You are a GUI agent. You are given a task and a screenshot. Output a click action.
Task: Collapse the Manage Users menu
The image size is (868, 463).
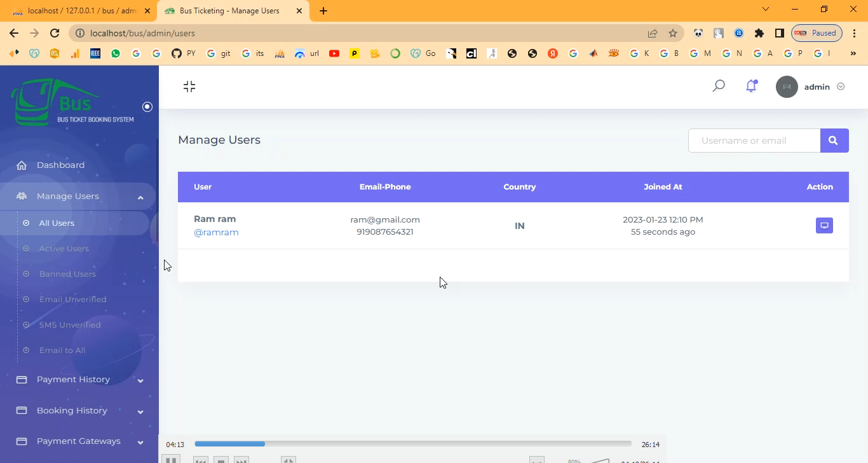tap(140, 197)
